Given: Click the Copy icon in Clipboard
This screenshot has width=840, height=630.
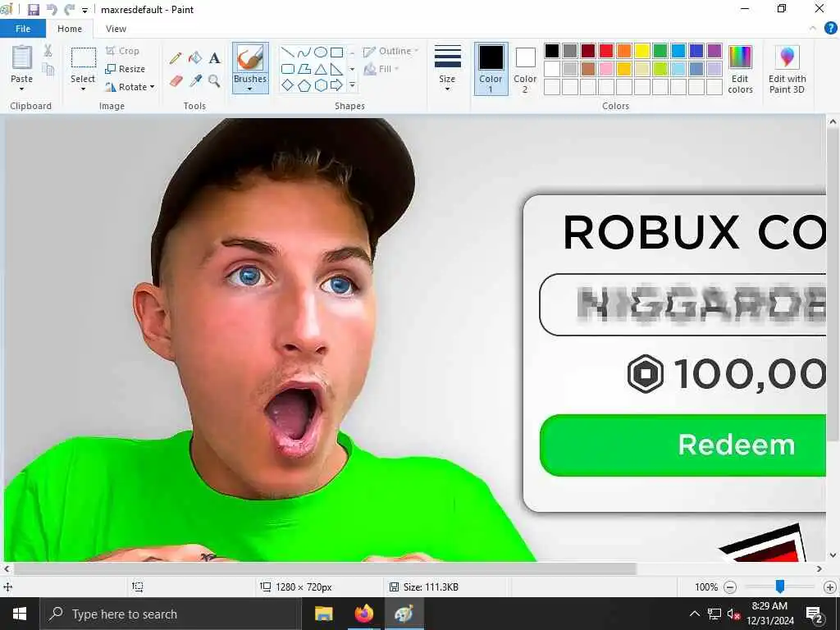Looking at the screenshot, I should (48, 69).
